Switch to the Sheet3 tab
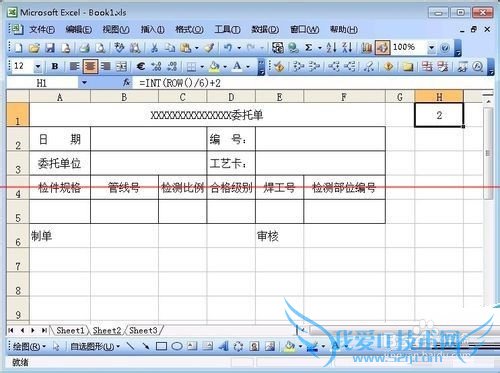The height and width of the screenshot is (373, 500). pyautogui.click(x=143, y=330)
